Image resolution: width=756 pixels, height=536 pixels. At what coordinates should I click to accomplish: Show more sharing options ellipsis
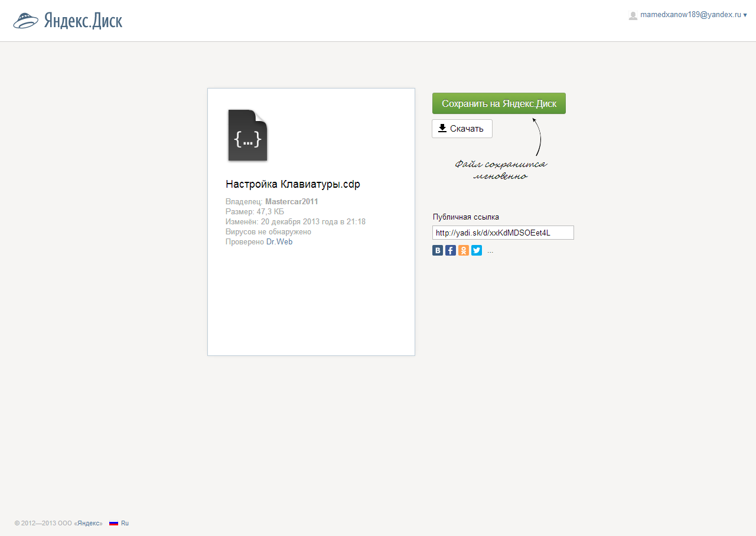click(x=490, y=251)
